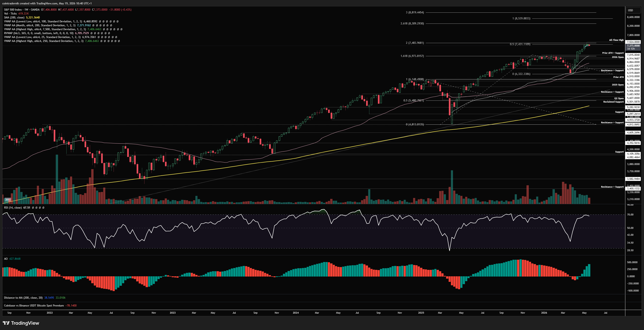Select the AO −500.0000 axis label

633,291
